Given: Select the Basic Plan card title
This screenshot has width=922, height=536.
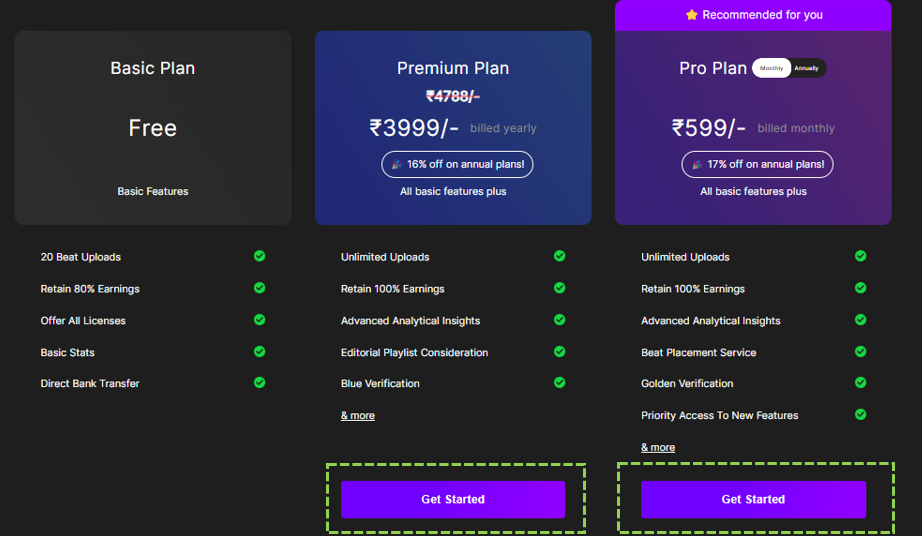Looking at the screenshot, I should [153, 68].
